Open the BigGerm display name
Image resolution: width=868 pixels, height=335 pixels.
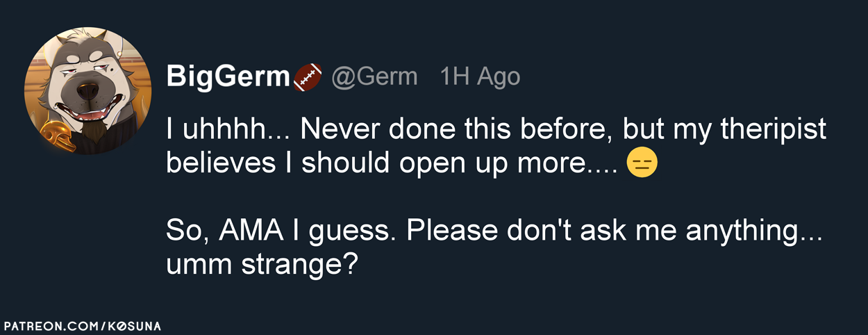(x=228, y=78)
